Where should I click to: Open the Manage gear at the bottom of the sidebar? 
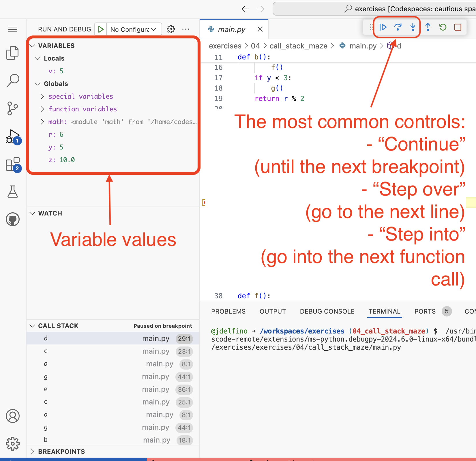13,444
